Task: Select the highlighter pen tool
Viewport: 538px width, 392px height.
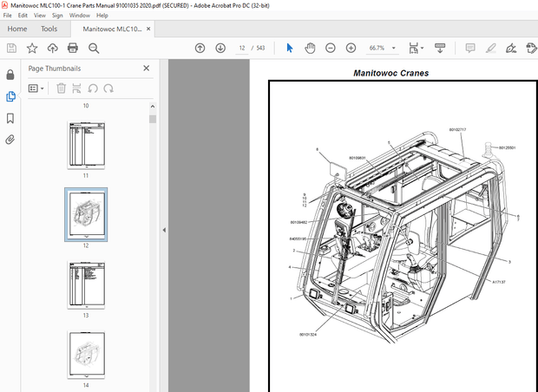Action: 490,48
